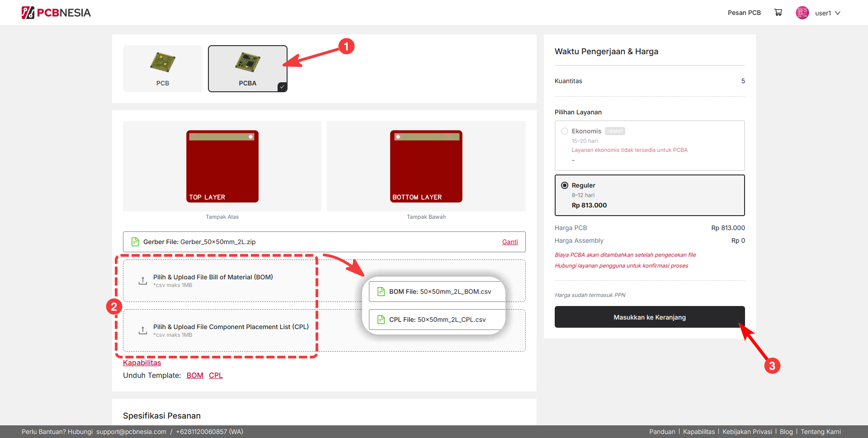Screen dimensions: 868x438
Task: Select the Ekonomis service radio button
Action: click(565, 131)
